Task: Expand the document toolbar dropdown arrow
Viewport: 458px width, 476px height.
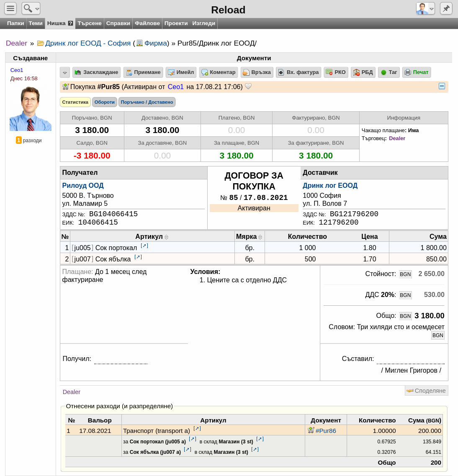Action: click(65, 72)
